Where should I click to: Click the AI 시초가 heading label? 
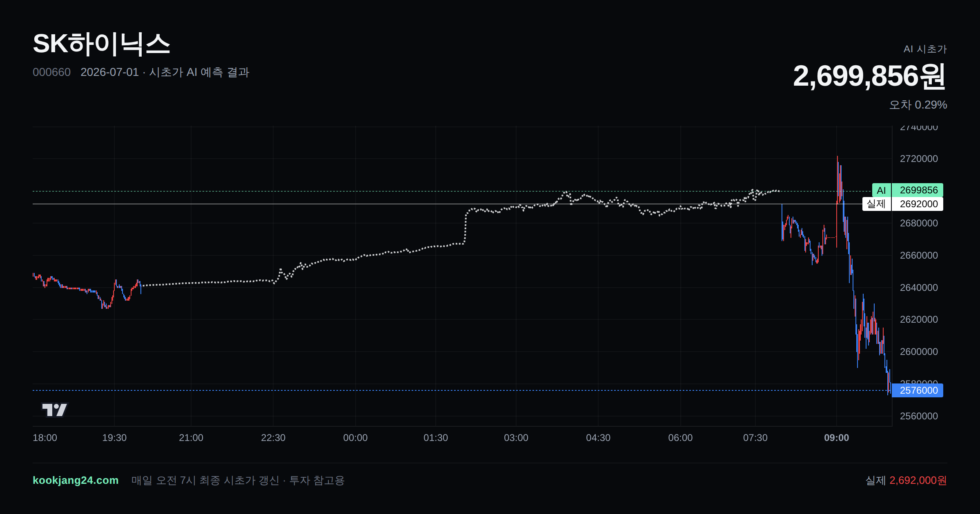(925, 49)
